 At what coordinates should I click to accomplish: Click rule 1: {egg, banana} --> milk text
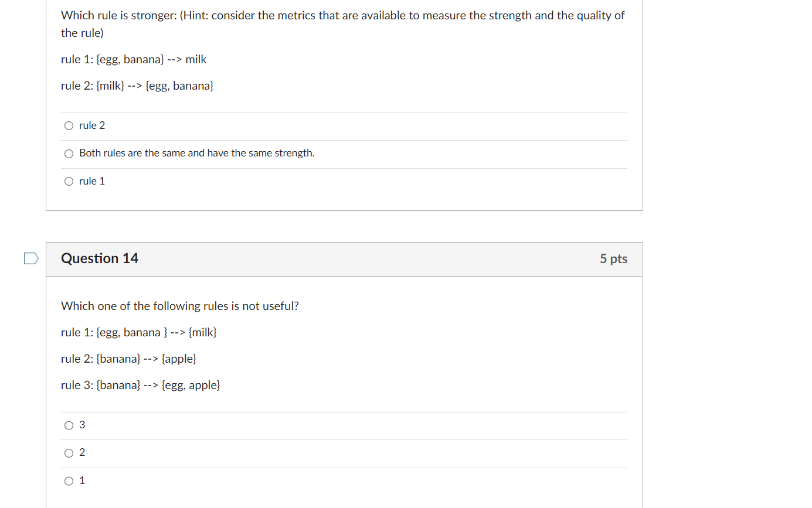[x=133, y=59]
